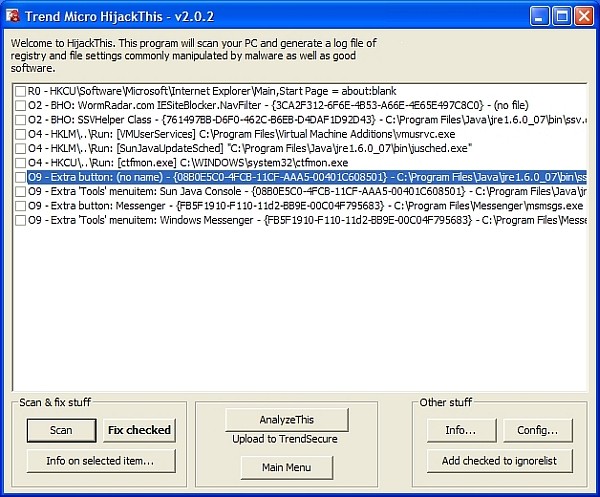Open Info on selected item
The image size is (600, 497).
100,461
